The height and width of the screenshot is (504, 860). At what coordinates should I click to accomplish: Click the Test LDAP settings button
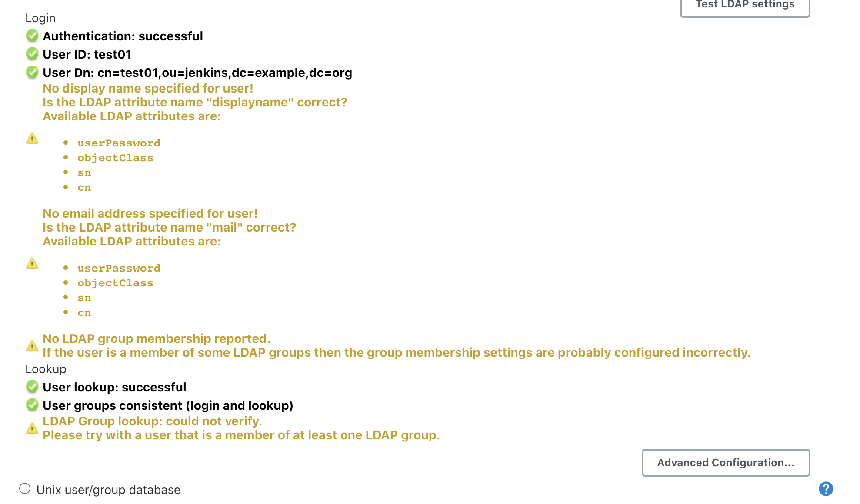pos(745,6)
